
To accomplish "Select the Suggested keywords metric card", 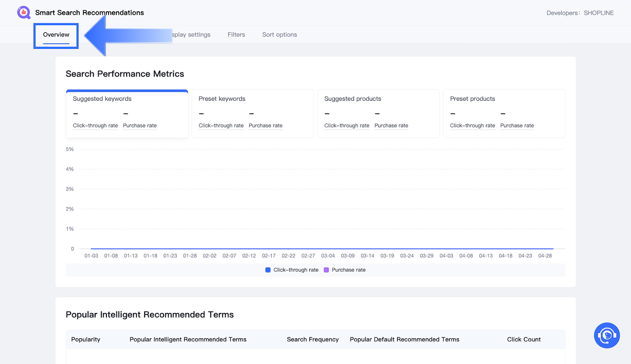I will [x=127, y=113].
